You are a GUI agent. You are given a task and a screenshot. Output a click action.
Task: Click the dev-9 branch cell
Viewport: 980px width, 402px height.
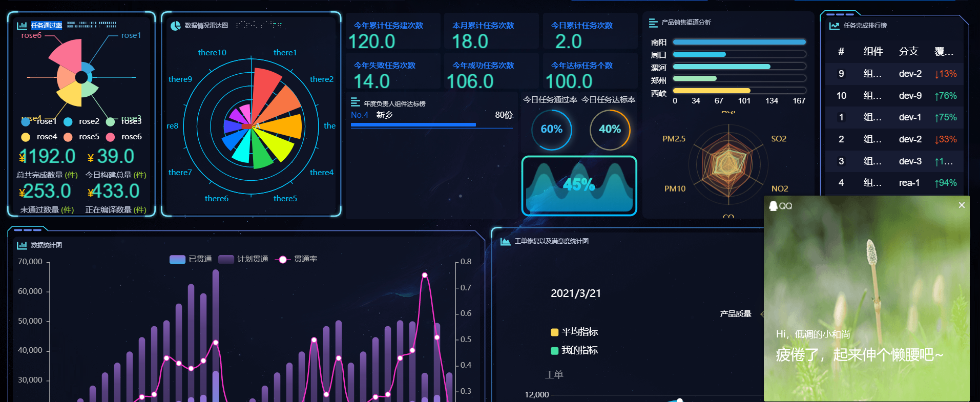(910, 96)
